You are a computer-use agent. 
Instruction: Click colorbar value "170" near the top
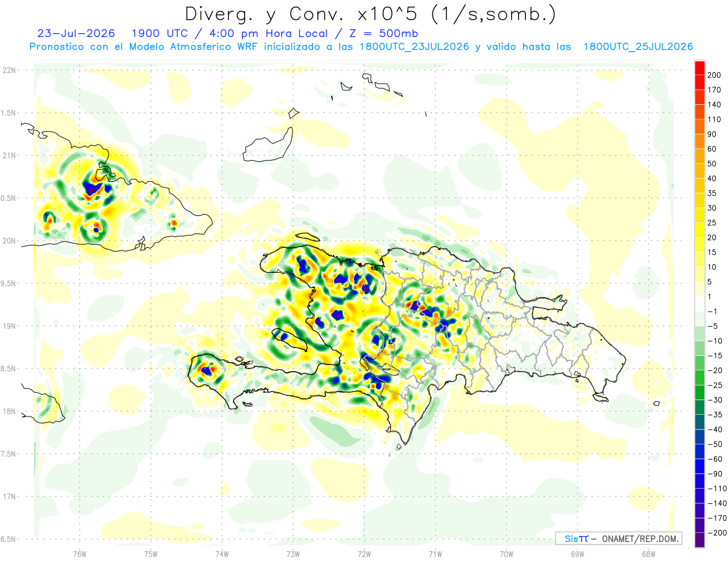coord(715,90)
